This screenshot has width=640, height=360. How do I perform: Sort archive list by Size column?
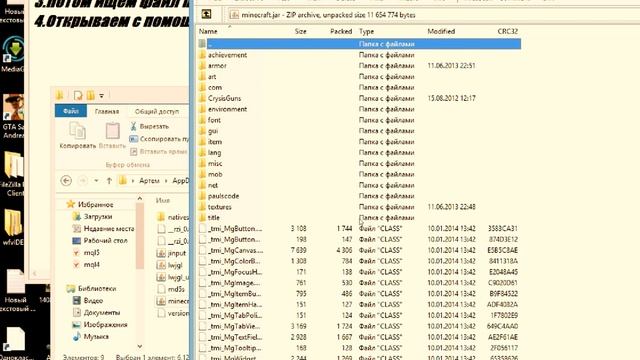coord(300,31)
